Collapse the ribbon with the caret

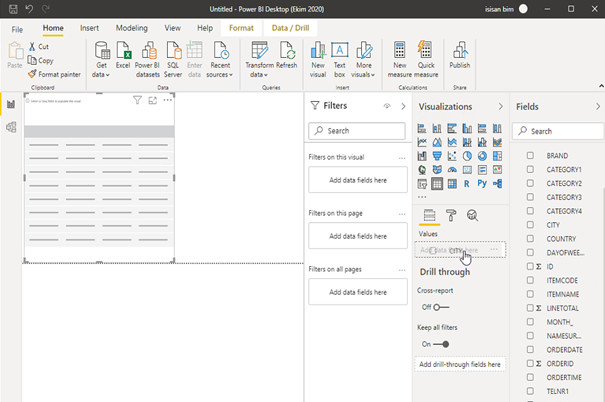tap(601, 86)
